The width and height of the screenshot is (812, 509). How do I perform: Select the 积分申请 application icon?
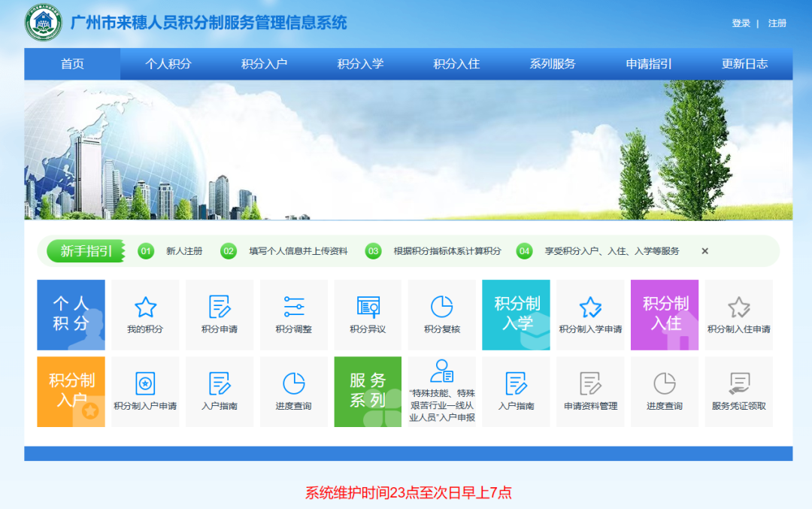(x=220, y=314)
